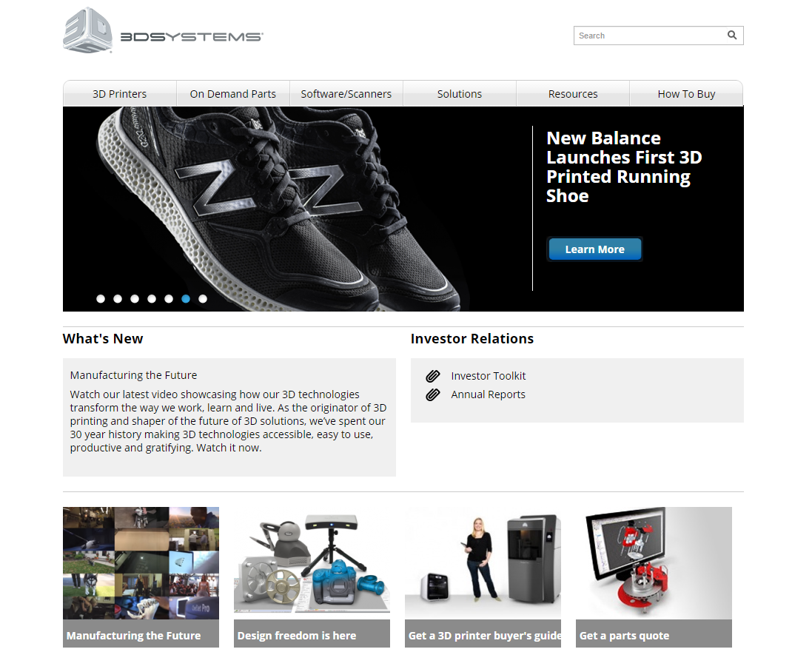Click the New Balance 3D Printed Shoe headline

click(623, 167)
